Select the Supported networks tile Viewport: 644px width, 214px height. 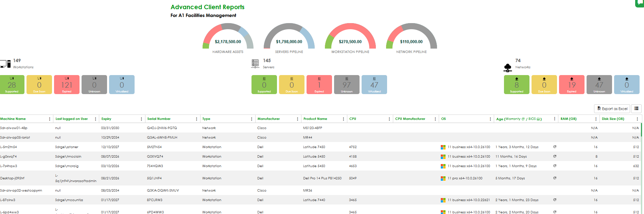[516, 85]
